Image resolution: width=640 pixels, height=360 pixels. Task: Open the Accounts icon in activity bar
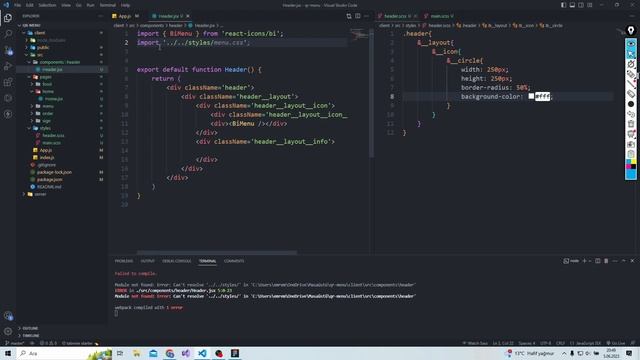point(8,316)
